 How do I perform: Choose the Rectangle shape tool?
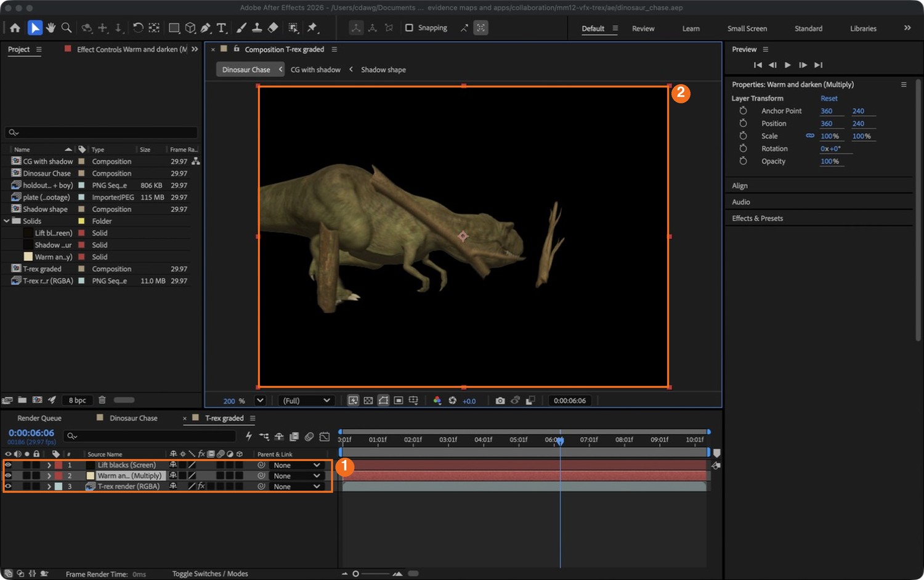click(x=174, y=28)
